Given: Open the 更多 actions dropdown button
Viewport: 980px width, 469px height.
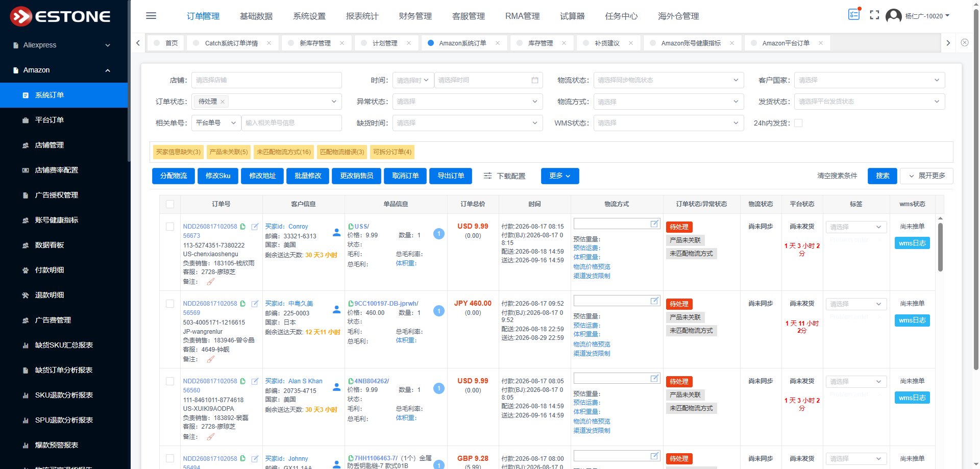Looking at the screenshot, I should point(560,176).
